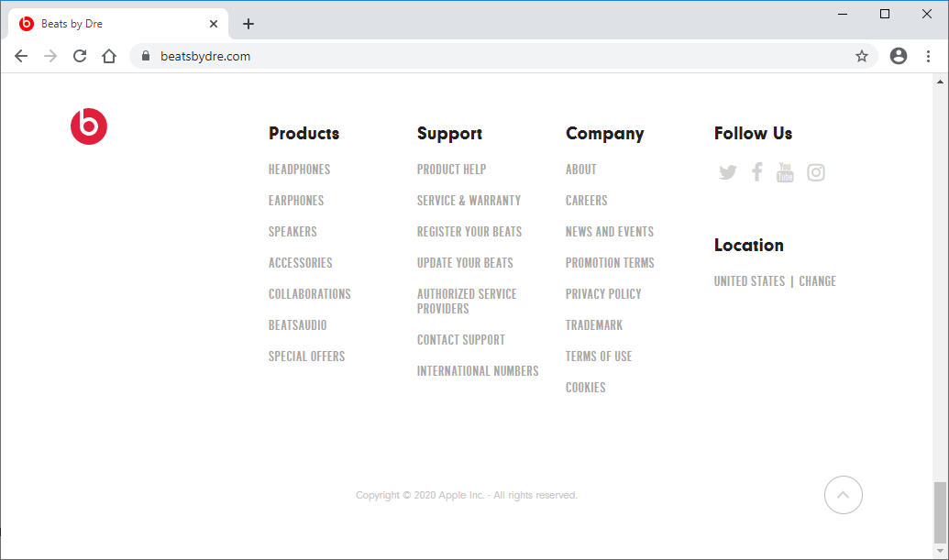Open the Privacy Policy
The height and width of the screenshot is (560, 949).
point(603,294)
